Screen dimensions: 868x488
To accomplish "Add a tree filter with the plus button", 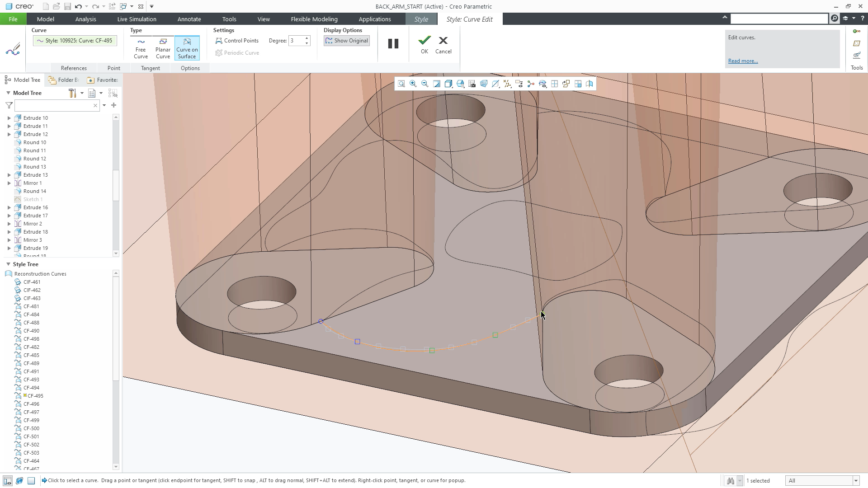I will (x=113, y=105).
